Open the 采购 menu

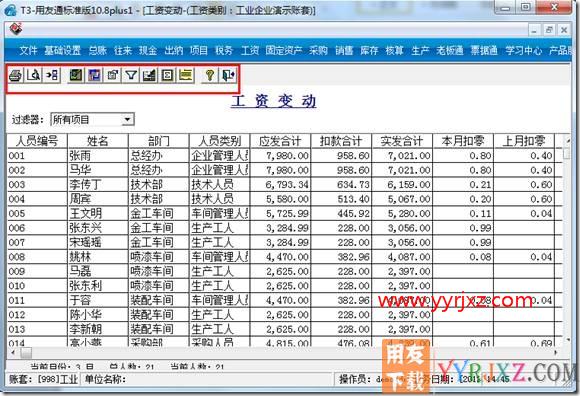(318, 50)
